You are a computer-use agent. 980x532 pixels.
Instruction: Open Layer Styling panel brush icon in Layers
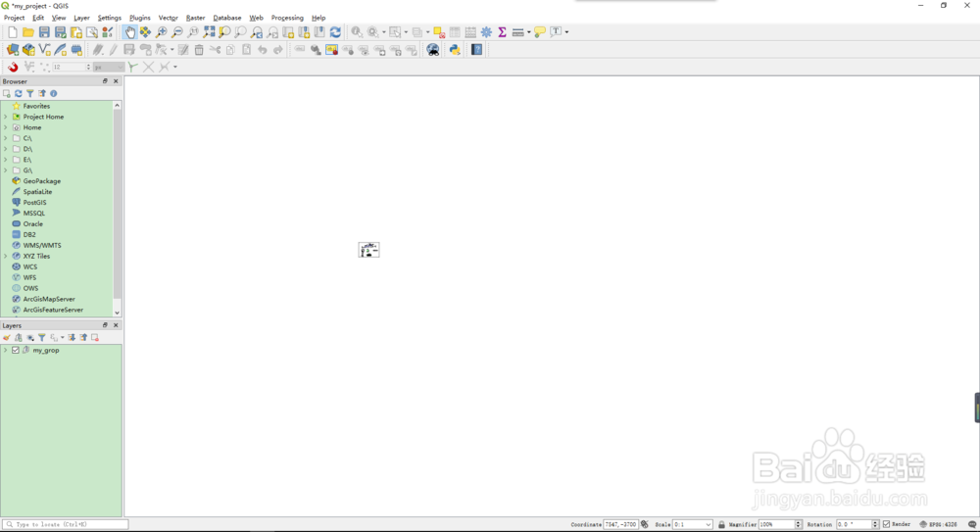tap(7, 338)
